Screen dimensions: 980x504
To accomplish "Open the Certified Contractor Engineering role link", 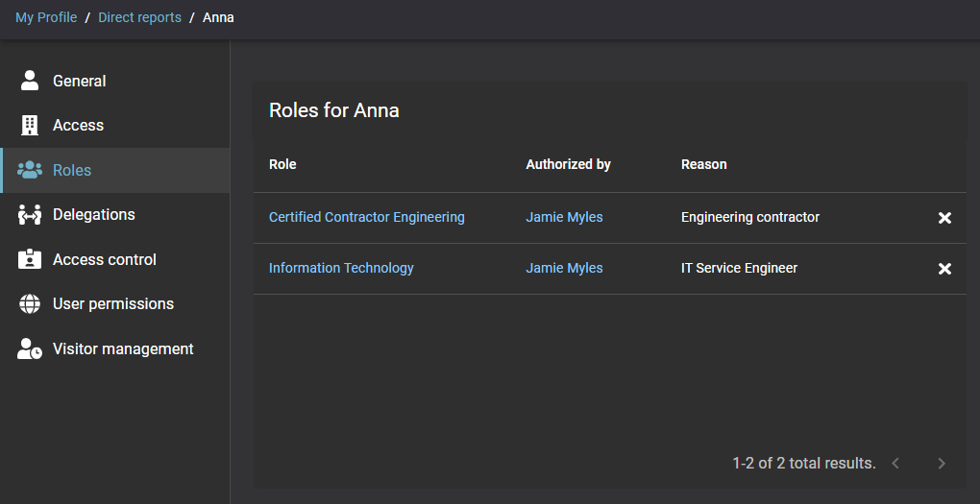I will (366, 217).
